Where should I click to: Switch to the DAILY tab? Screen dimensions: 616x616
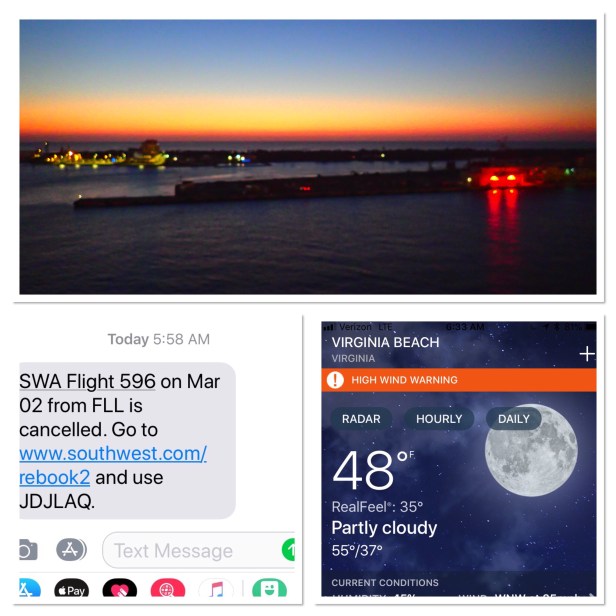pos(513,419)
